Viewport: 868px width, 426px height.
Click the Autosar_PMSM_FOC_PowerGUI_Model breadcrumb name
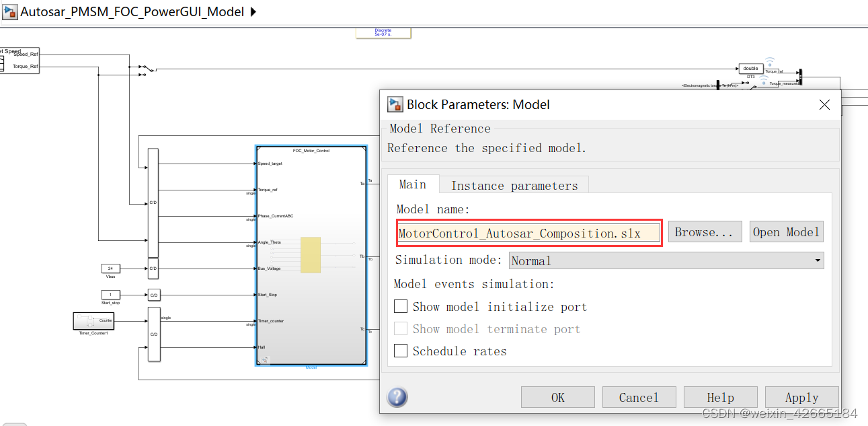click(x=132, y=11)
